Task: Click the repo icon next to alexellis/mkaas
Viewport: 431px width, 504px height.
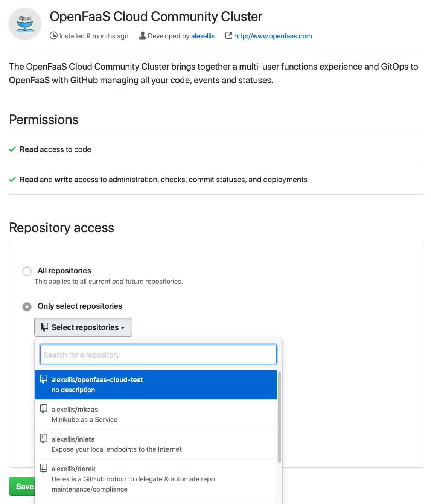Action: (x=44, y=409)
